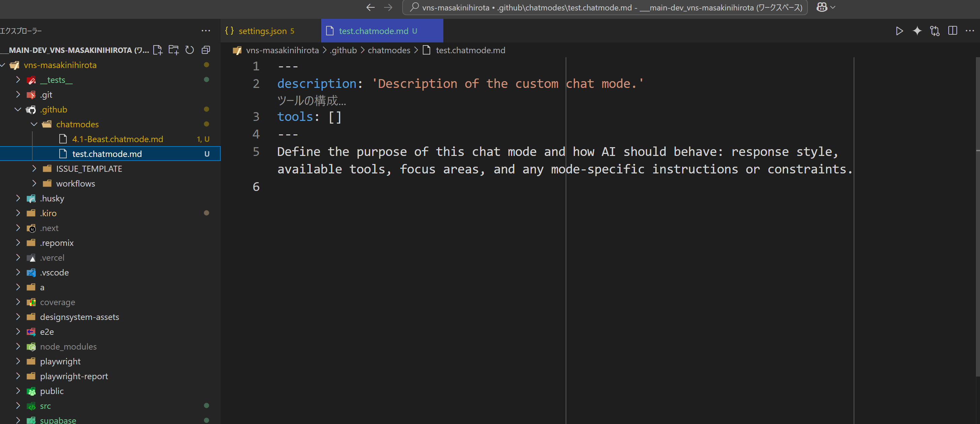Open chatmodes folder from breadcrumb trail
The height and width of the screenshot is (424, 980).
[388, 50]
